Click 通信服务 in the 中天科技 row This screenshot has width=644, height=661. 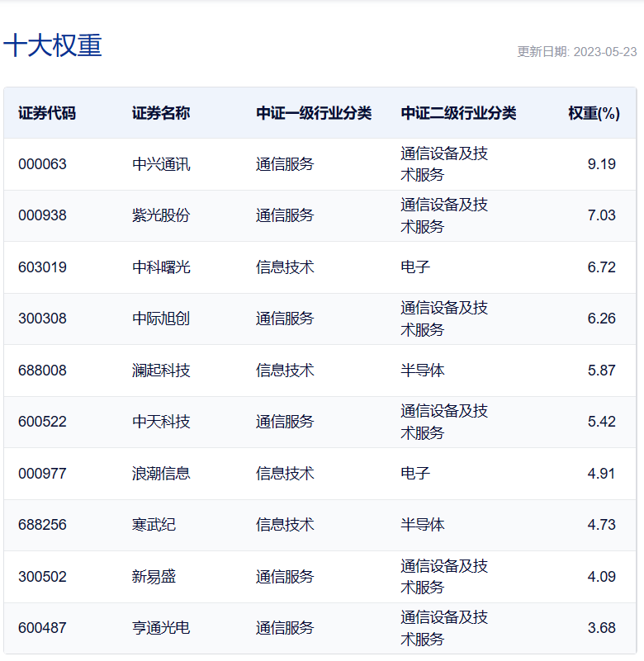click(x=285, y=422)
